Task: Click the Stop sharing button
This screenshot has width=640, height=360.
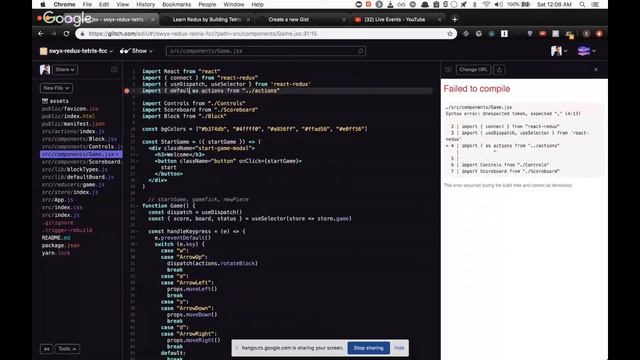Action: (368, 348)
